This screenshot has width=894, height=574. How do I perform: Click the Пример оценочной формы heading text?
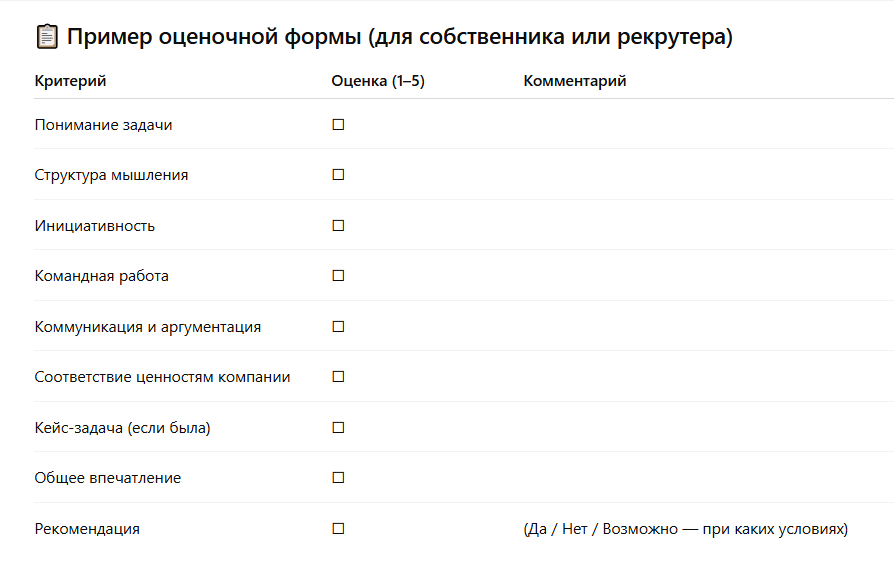(400, 38)
